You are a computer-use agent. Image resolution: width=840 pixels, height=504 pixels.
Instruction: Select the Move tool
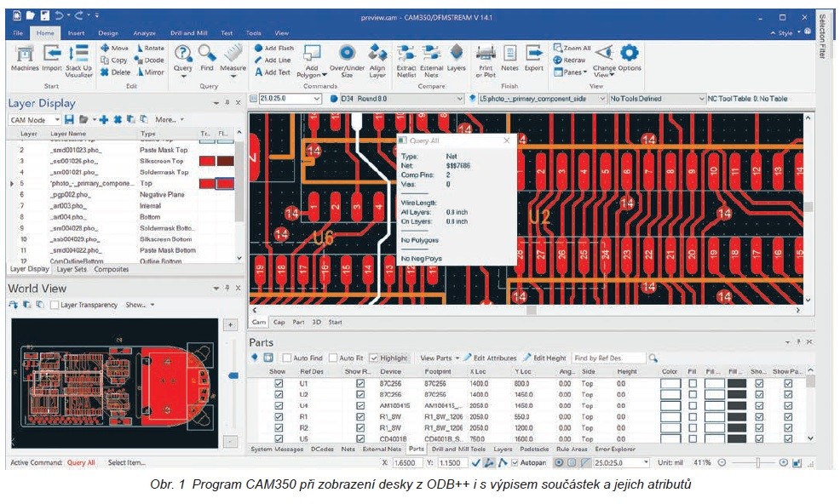click(x=114, y=48)
